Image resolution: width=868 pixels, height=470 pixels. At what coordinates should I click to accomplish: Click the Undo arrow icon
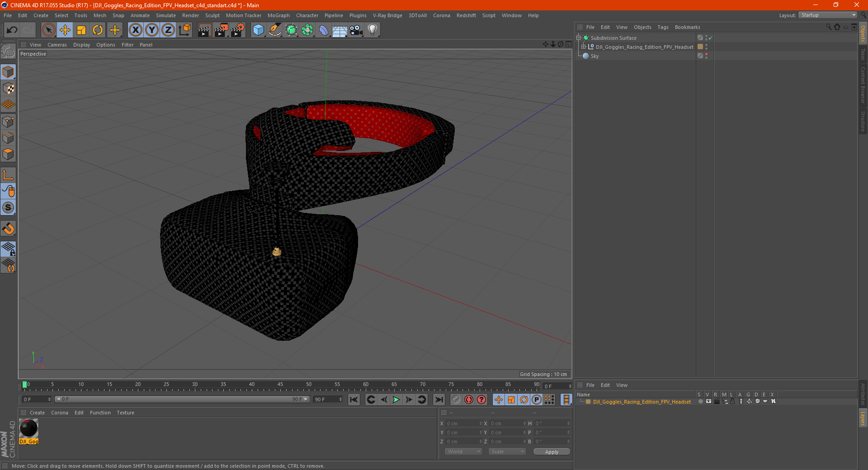click(12, 30)
